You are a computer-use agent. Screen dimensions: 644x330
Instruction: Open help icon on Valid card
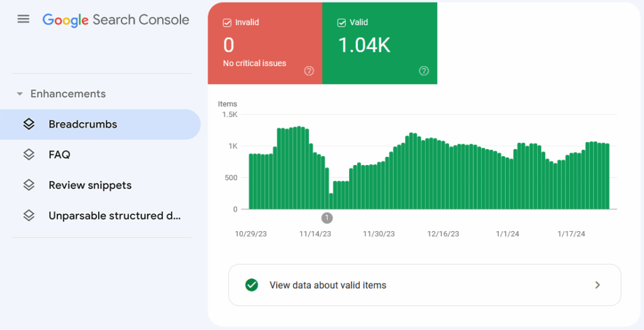(x=424, y=71)
